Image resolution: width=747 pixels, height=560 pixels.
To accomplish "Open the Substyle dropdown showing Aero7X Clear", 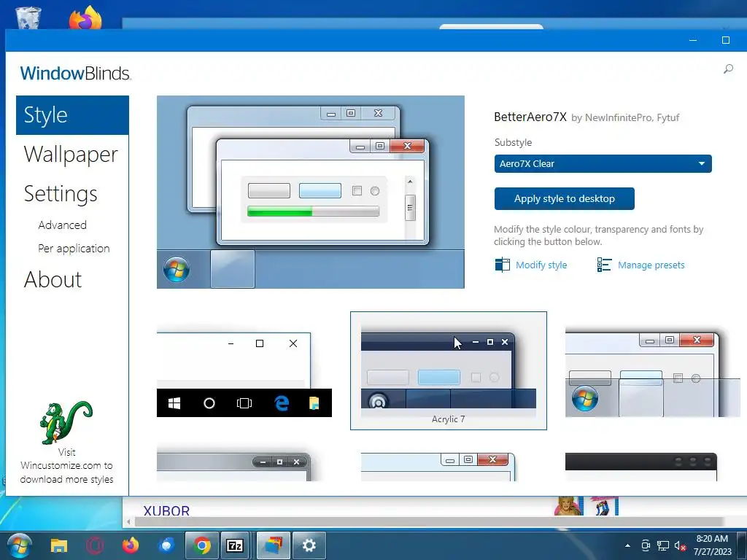I will pyautogui.click(x=603, y=164).
